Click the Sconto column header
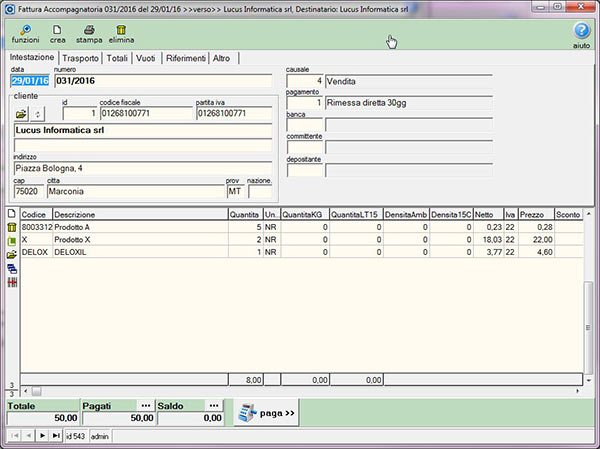Viewport: 600px width, 449px height. [568, 214]
